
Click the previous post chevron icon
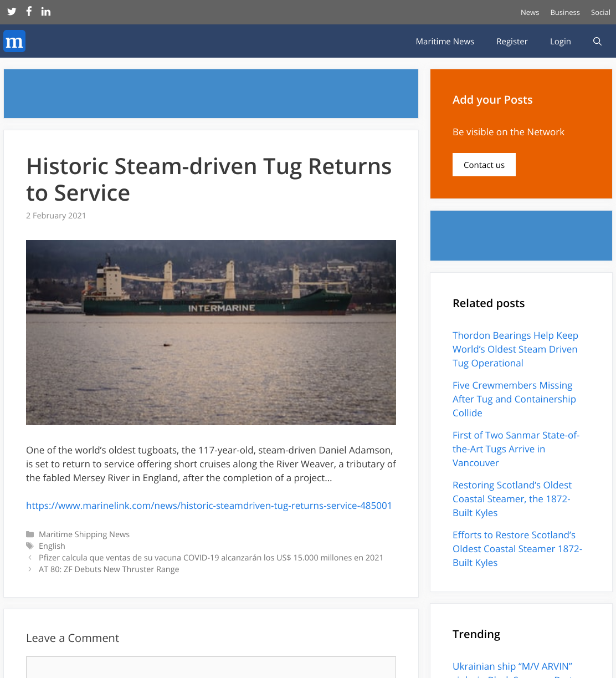click(29, 558)
